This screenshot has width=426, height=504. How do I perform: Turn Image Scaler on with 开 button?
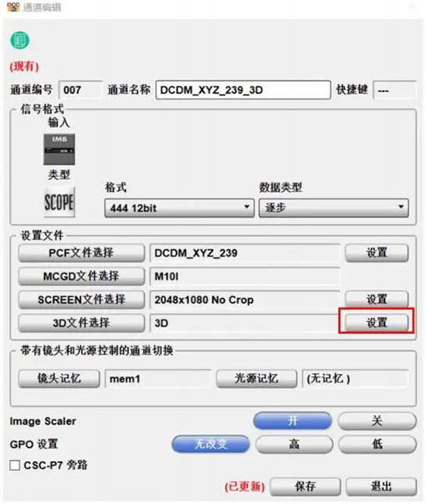click(292, 421)
